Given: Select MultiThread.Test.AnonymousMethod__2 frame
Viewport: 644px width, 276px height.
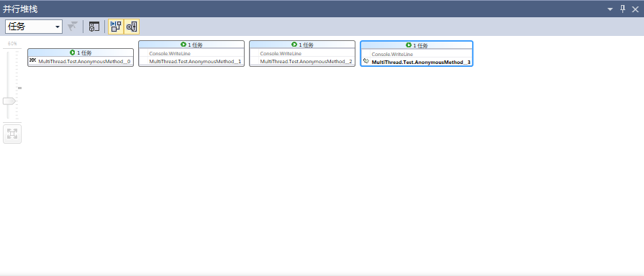Looking at the screenshot, I should pos(306,62).
